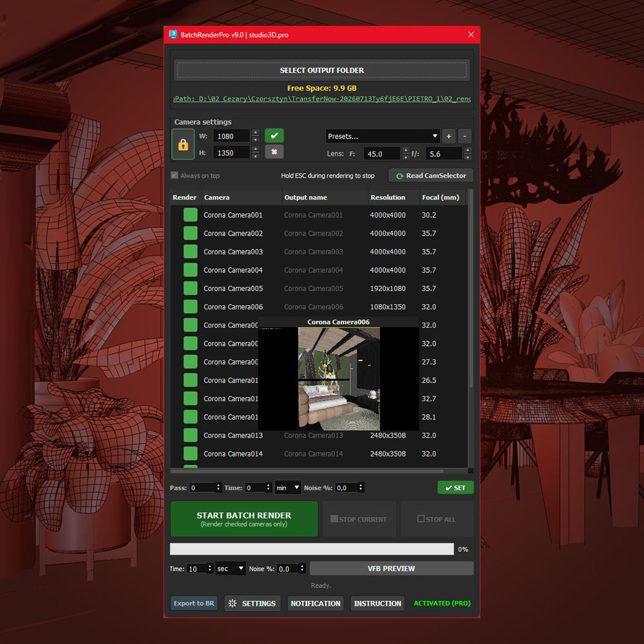The width and height of the screenshot is (644, 644).
Task: Click ACTIVATED (PRO) status label
Action: tap(442, 603)
